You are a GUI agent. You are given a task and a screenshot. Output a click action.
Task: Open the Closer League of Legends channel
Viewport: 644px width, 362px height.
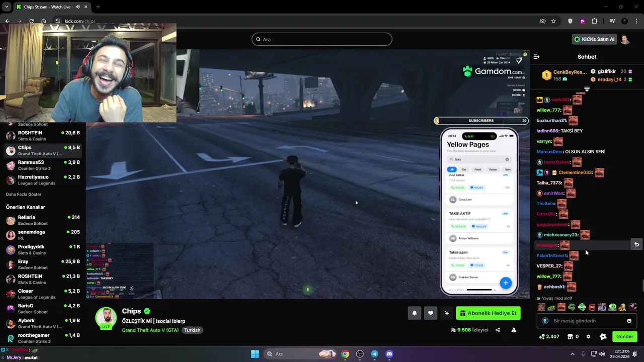tap(43, 294)
